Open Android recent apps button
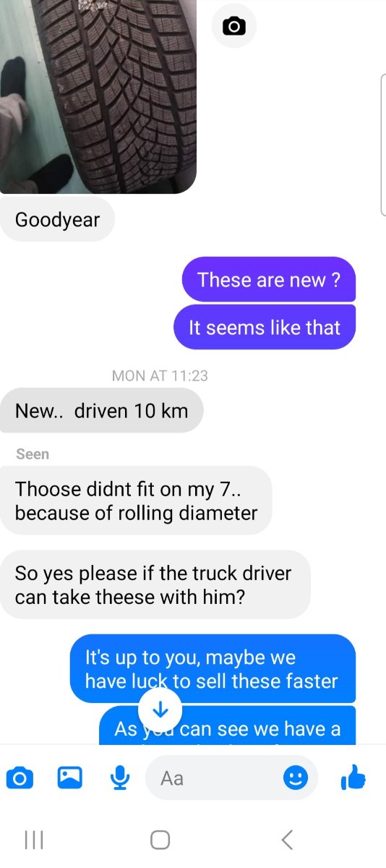This screenshot has width=386, height=868. 34,840
